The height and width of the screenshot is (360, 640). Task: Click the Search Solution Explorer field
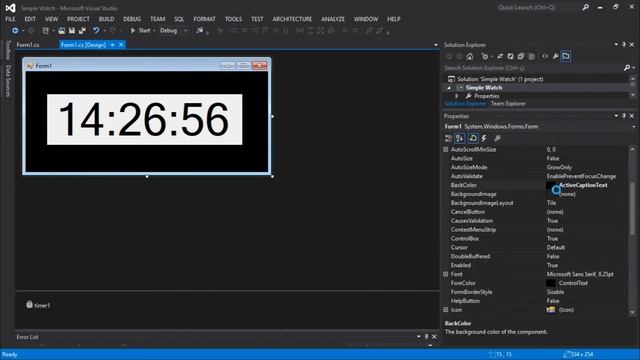(x=533, y=68)
